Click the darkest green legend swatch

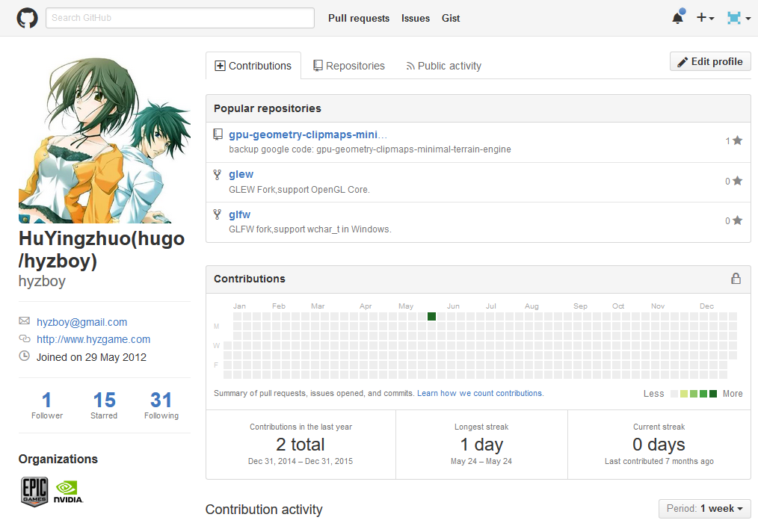[x=713, y=394]
